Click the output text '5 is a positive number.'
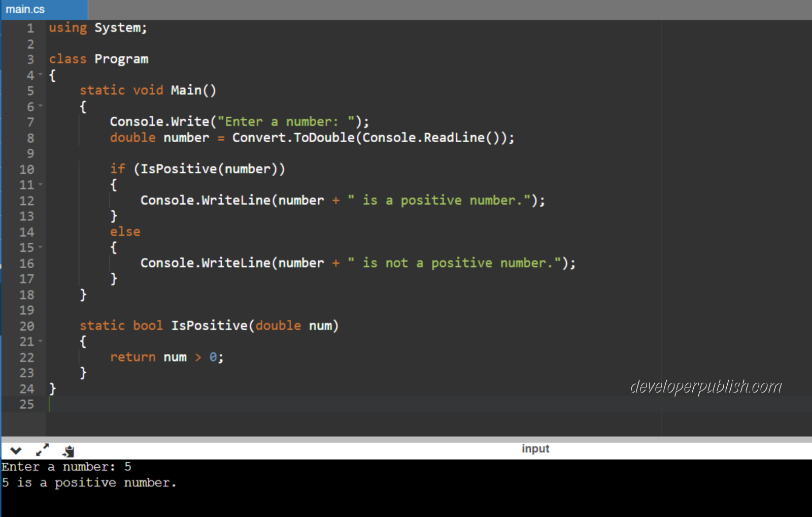 89,482
